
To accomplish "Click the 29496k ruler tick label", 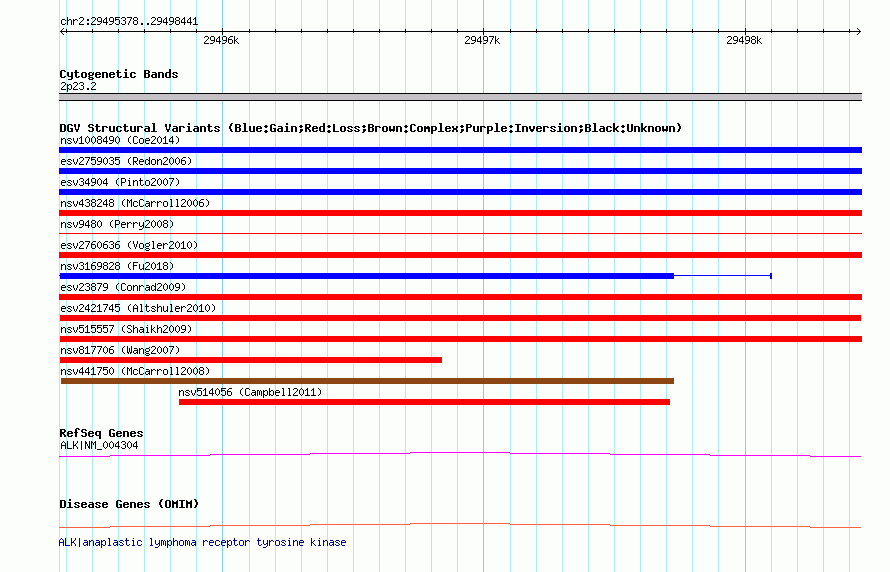I will click(221, 40).
